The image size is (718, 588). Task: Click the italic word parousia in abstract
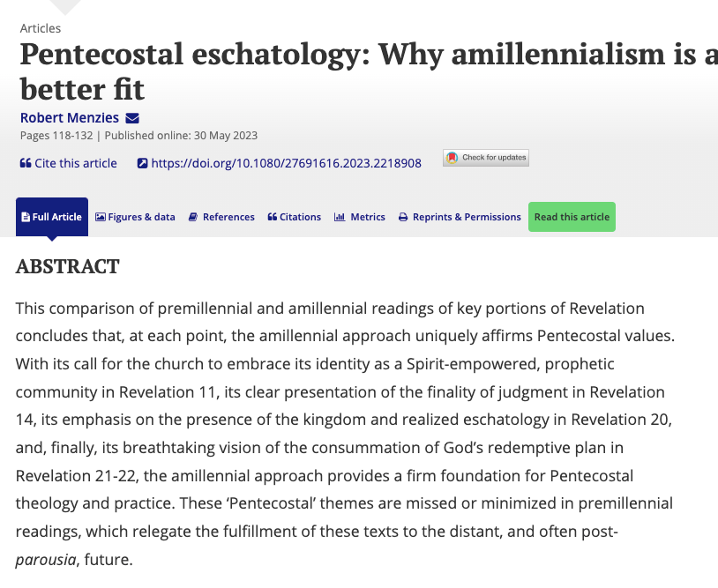(x=42, y=559)
